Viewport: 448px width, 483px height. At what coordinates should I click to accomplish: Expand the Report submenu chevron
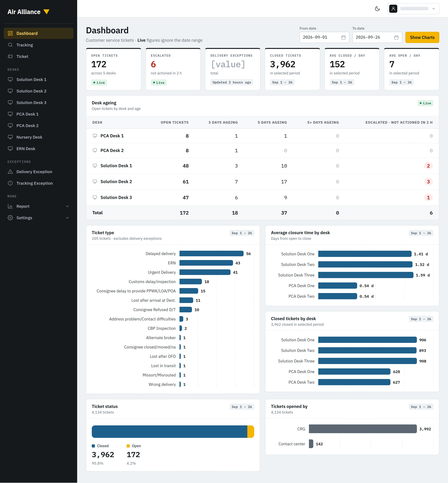pos(67,206)
